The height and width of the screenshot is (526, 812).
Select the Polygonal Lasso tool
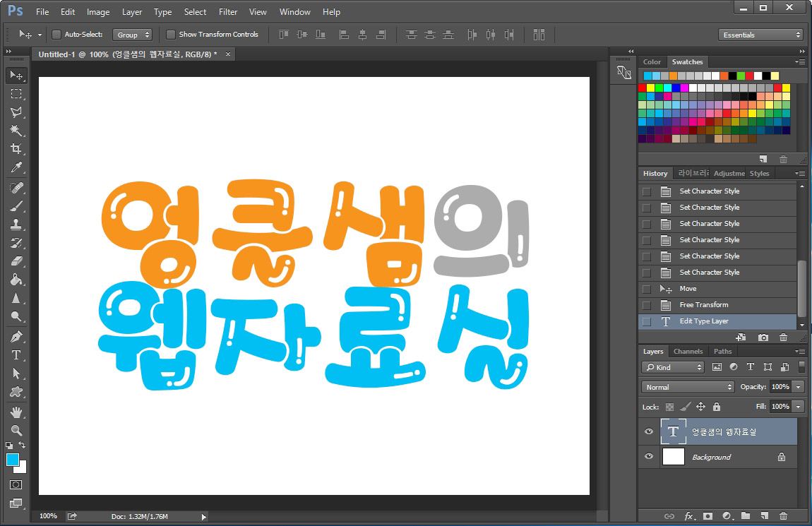point(16,112)
